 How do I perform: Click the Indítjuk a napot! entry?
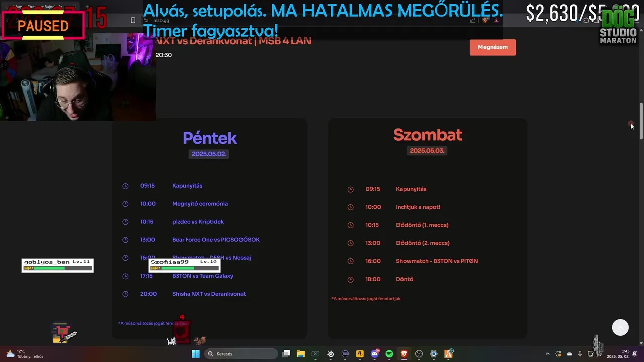418,207
